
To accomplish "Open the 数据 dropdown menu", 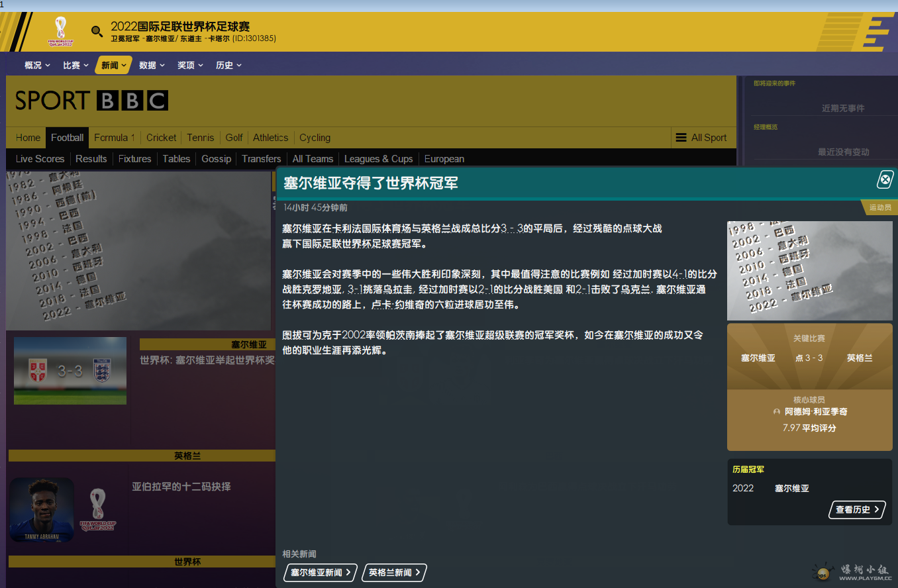I will (x=152, y=65).
